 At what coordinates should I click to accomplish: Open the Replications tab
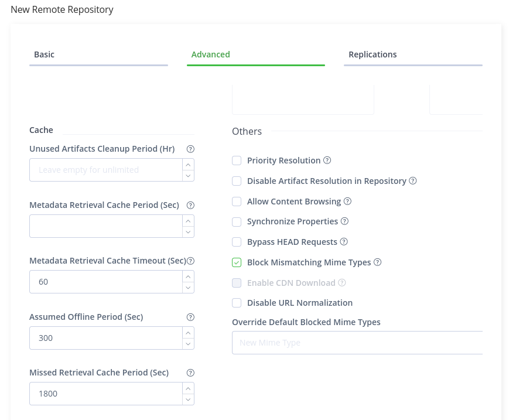pyautogui.click(x=373, y=54)
